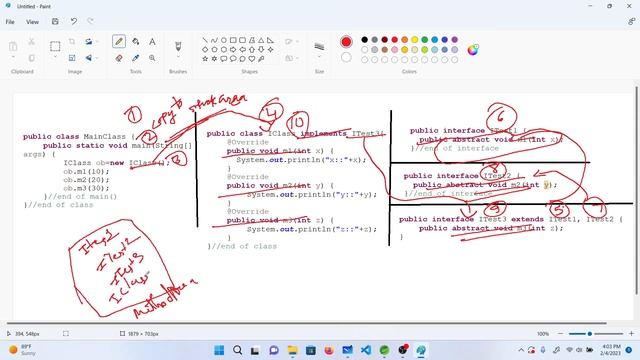Select secondary Color 2 white circle
Viewport: 640px width, 360px height.
tap(346, 58)
